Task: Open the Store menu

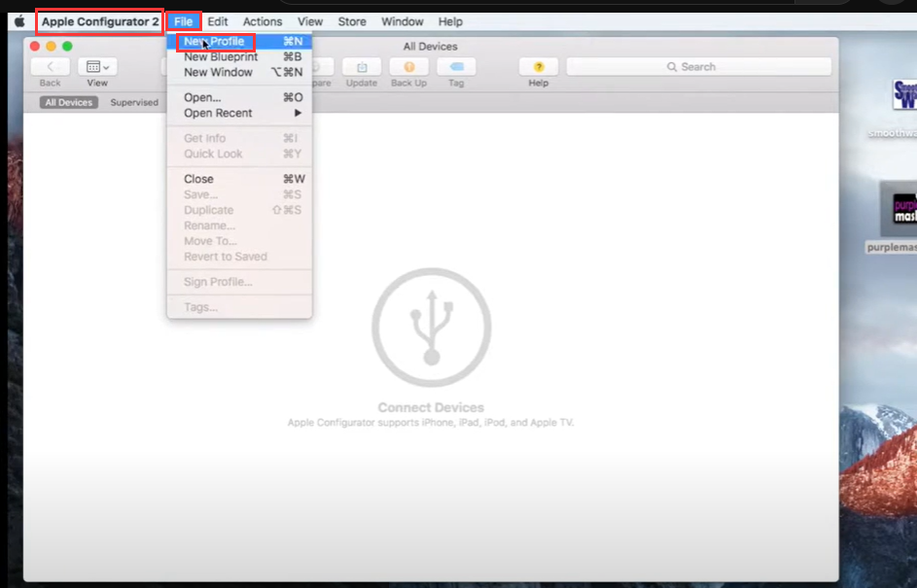Action: pyautogui.click(x=352, y=21)
